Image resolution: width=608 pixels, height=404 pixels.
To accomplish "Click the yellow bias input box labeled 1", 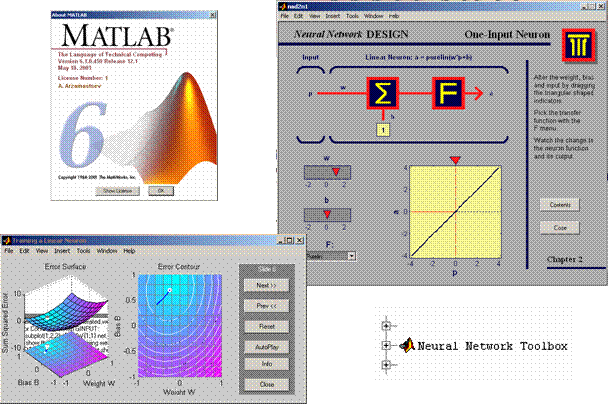I will (383, 130).
